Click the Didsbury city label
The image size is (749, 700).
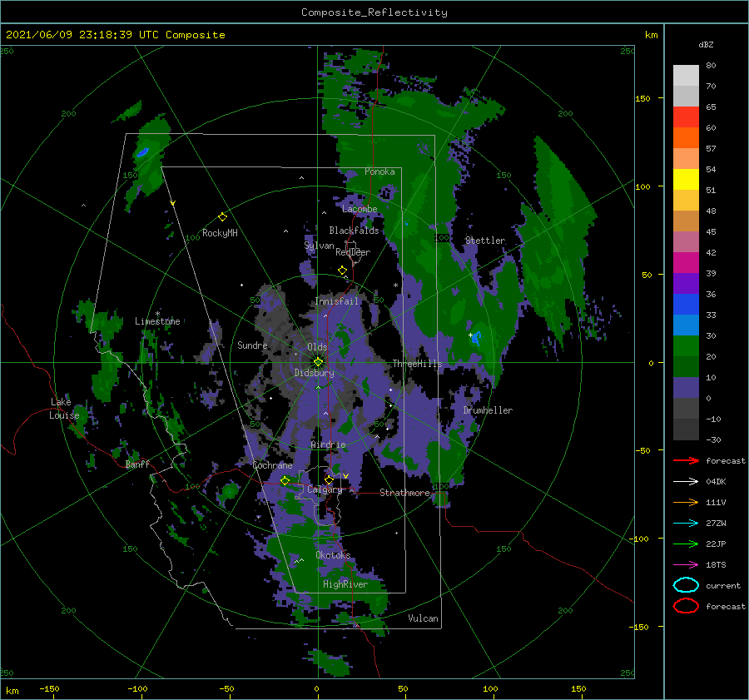coord(315,373)
